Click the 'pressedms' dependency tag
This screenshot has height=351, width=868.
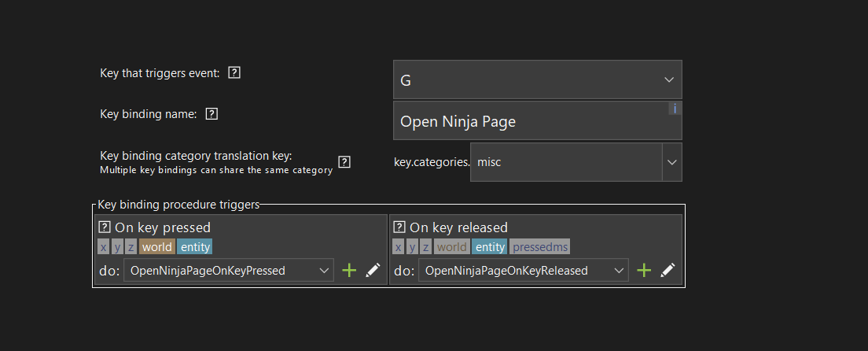point(540,247)
